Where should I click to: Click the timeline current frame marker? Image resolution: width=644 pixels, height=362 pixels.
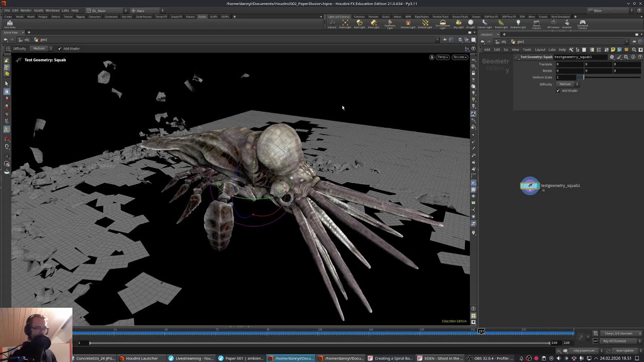click(481, 331)
